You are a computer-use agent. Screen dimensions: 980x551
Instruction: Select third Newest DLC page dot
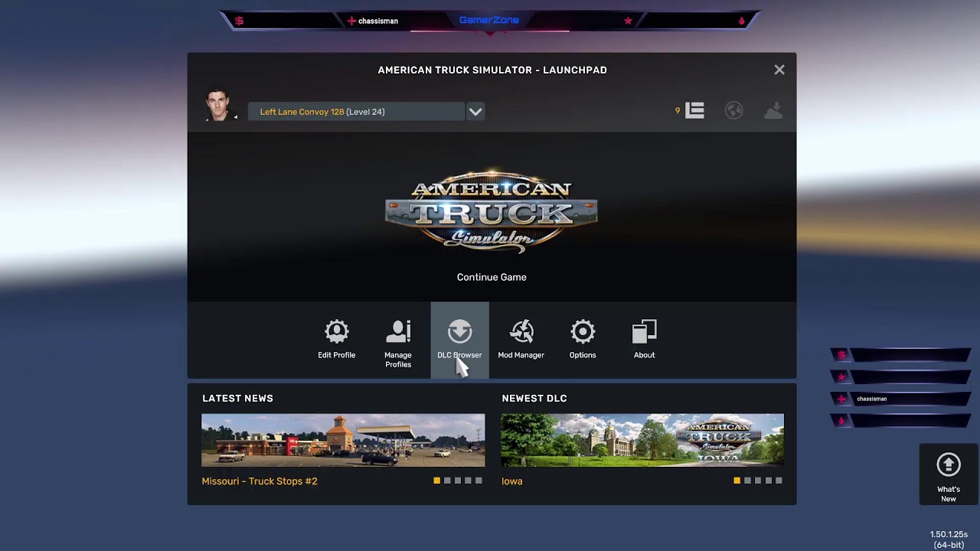[x=758, y=481]
